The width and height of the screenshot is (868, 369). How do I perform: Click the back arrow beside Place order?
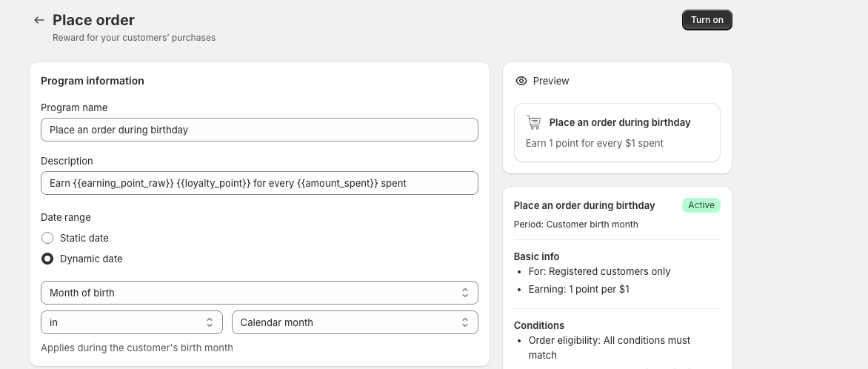point(39,20)
